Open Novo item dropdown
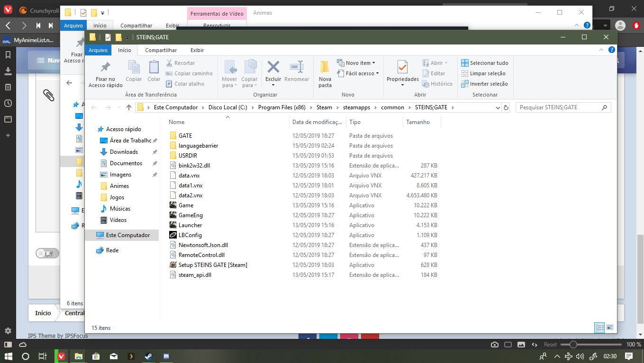The width and height of the screenshot is (644, 363). [x=356, y=63]
